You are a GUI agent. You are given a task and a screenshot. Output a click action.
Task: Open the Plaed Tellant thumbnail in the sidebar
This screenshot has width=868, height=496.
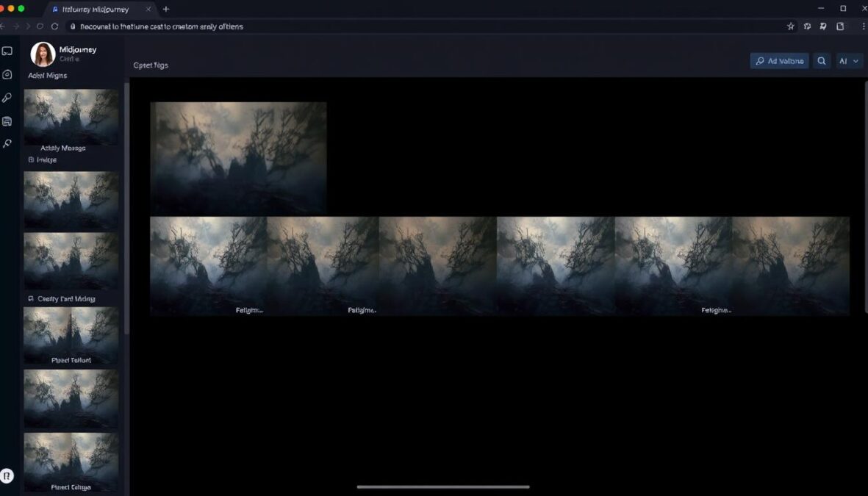tap(71, 334)
